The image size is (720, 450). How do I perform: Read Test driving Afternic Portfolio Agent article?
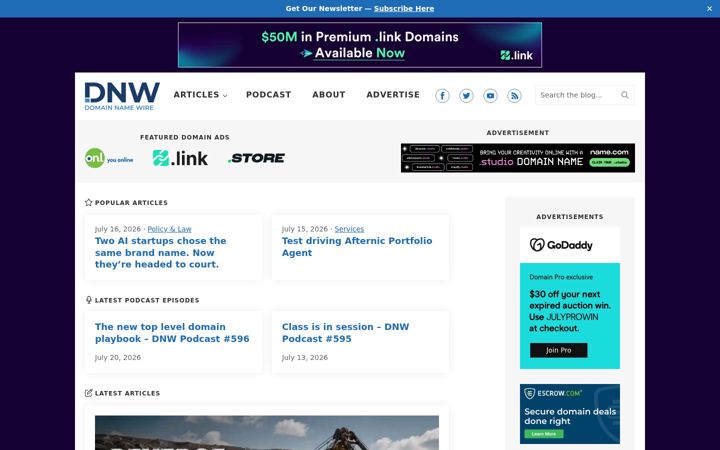pyautogui.click(x=357, y=247)
